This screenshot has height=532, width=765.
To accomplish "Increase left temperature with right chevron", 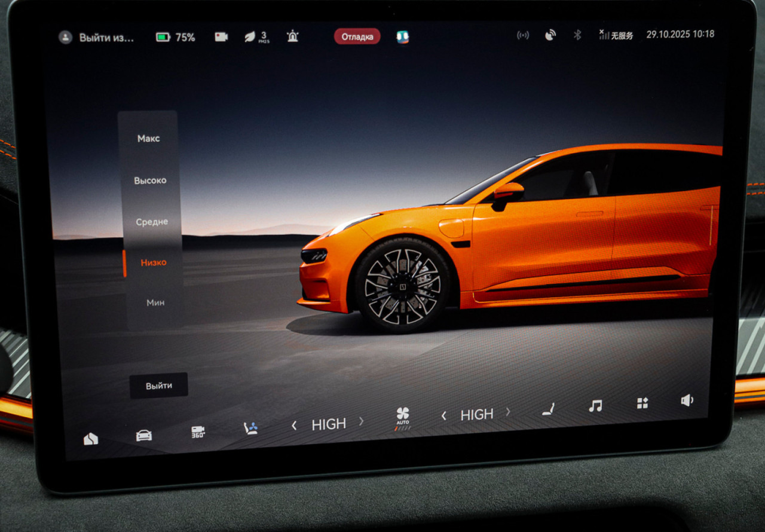I will tap(361, 421).
